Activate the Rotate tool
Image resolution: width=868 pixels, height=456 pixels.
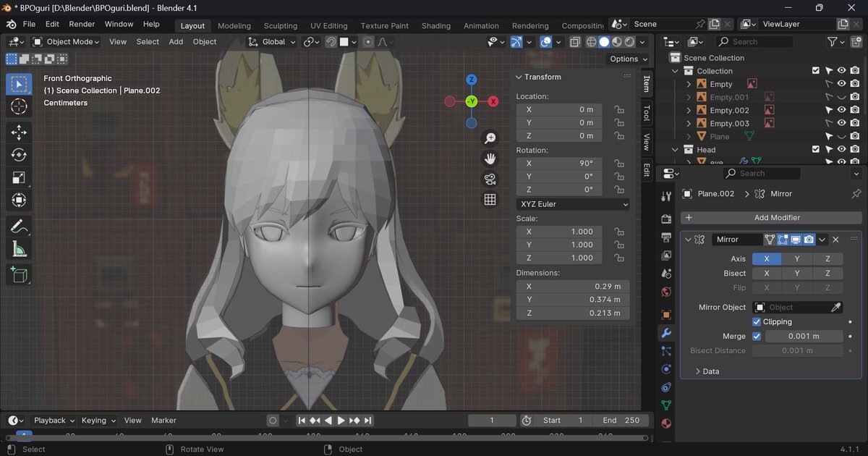(x=19, y=155)
